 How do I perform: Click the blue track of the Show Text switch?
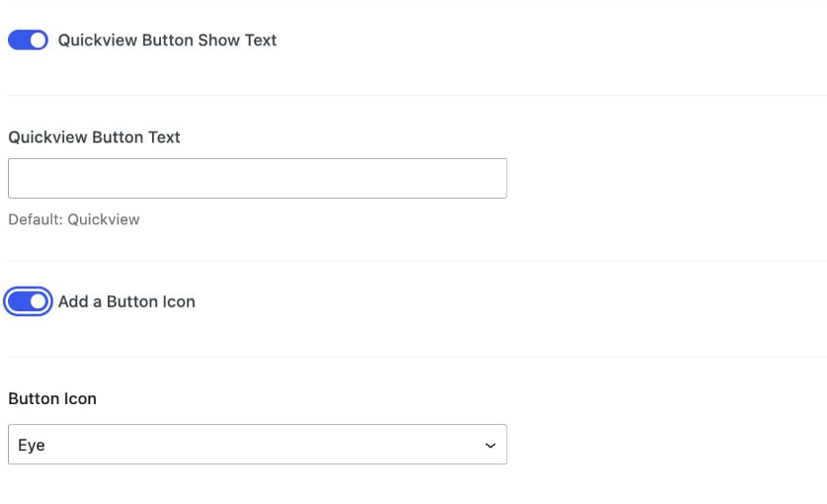tap(19, 41)
